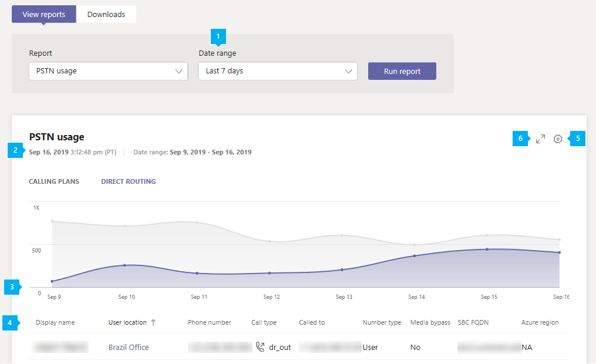Click the Sep 11 gray data point
Viewport: 596px width, 364px height.
[x=197, y=223]
